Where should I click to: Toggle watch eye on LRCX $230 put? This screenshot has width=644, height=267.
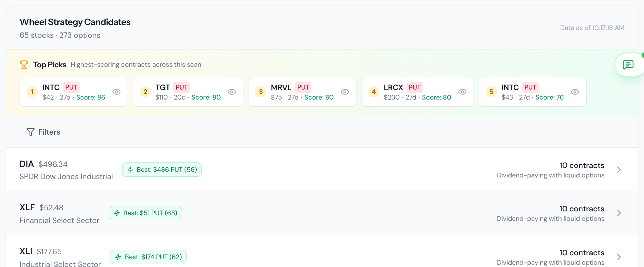click(462, 92)
